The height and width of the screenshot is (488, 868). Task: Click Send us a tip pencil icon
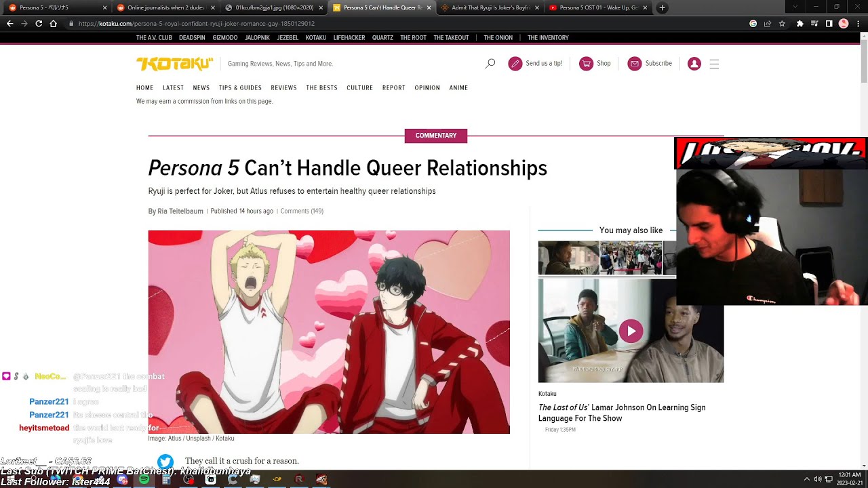pyautogui.click(x=515, y=64)
